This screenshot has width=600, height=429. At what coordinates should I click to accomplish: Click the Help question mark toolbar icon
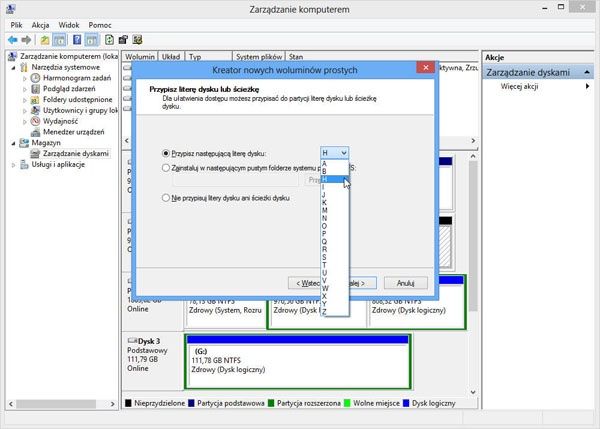click(x=77, y=40)
